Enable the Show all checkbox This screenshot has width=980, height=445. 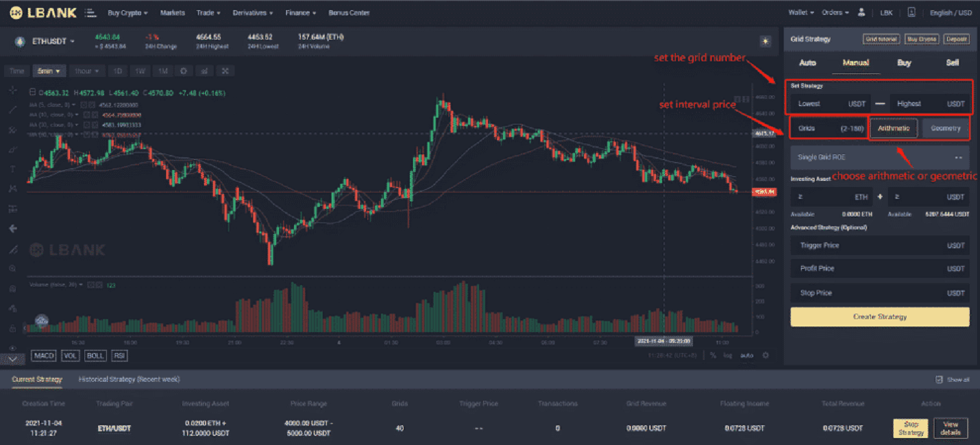pyautogui.click(x=939, y=379)
